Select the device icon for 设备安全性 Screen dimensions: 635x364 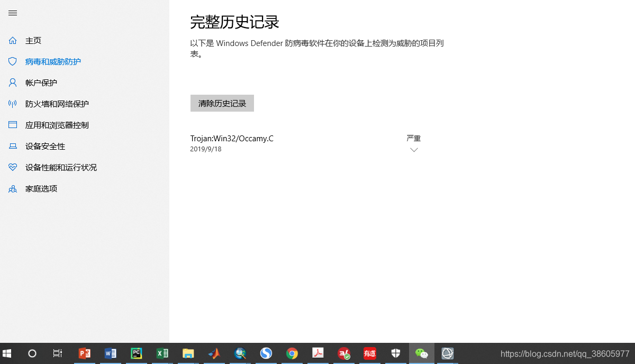pos(12,146)
